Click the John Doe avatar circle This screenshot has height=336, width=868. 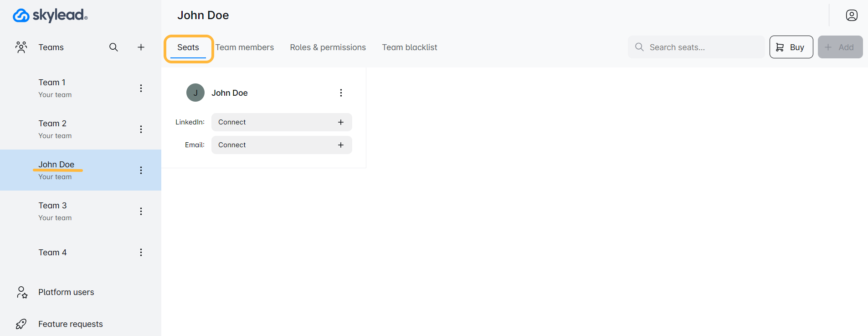point(195,93)
